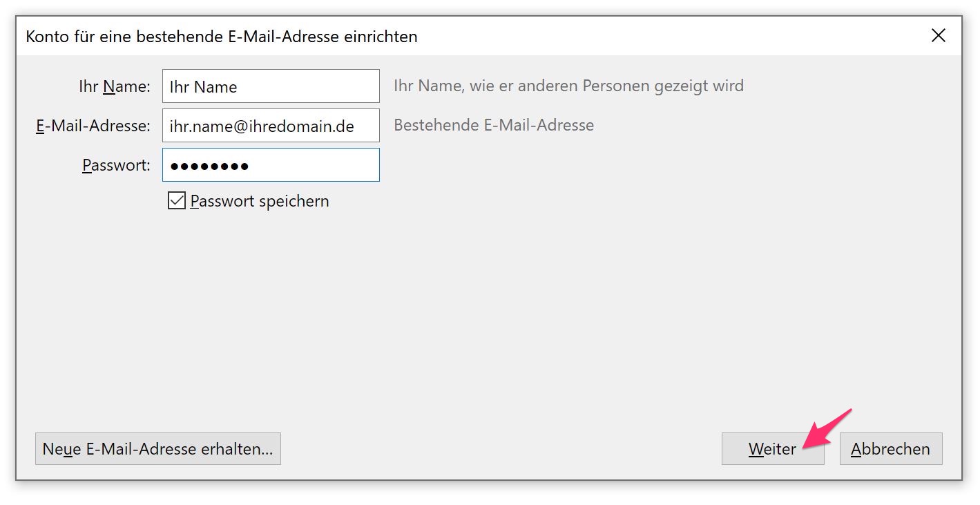Open Neue E-Mail-Adresse erhalten… button

(x=158, y=448)
